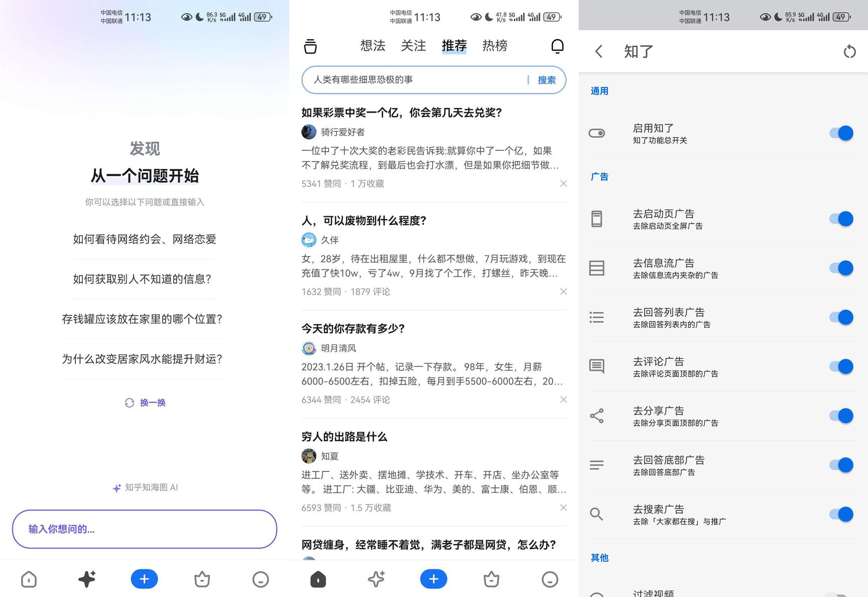Viewport: 868px width, 597px height.
Task: Click the phone icon beside 去启动页广告
Action: pyautogui.click(x=597, y=219)
